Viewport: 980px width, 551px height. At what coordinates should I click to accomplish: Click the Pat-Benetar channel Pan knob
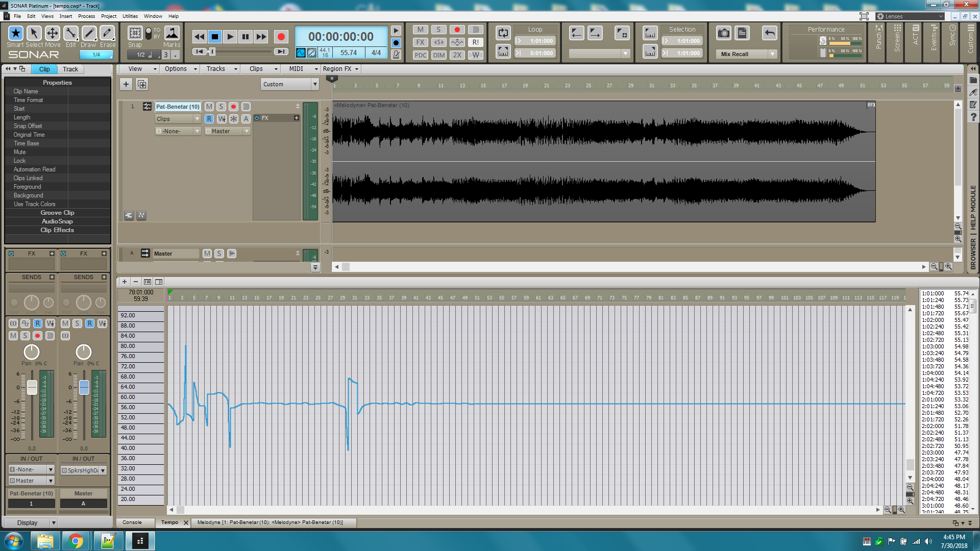pos(32,352)
